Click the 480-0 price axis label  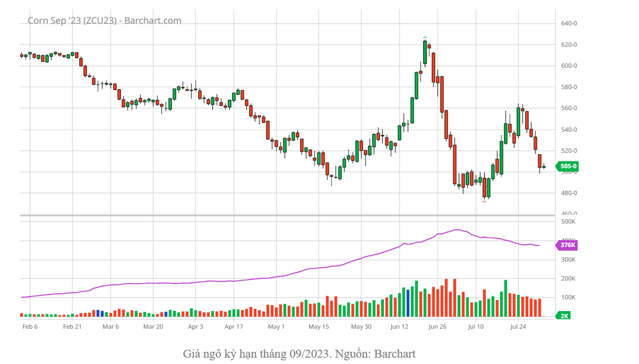click(569, 193)
